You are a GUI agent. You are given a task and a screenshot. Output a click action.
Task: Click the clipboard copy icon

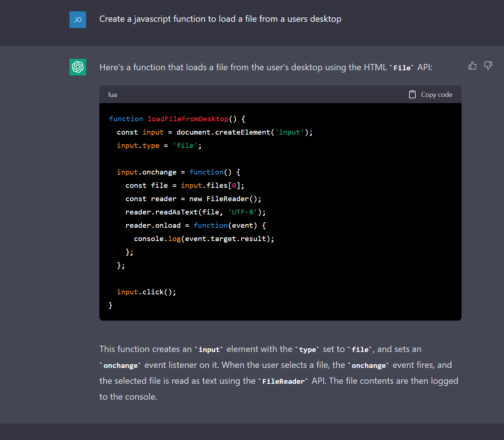click(412, 95)
